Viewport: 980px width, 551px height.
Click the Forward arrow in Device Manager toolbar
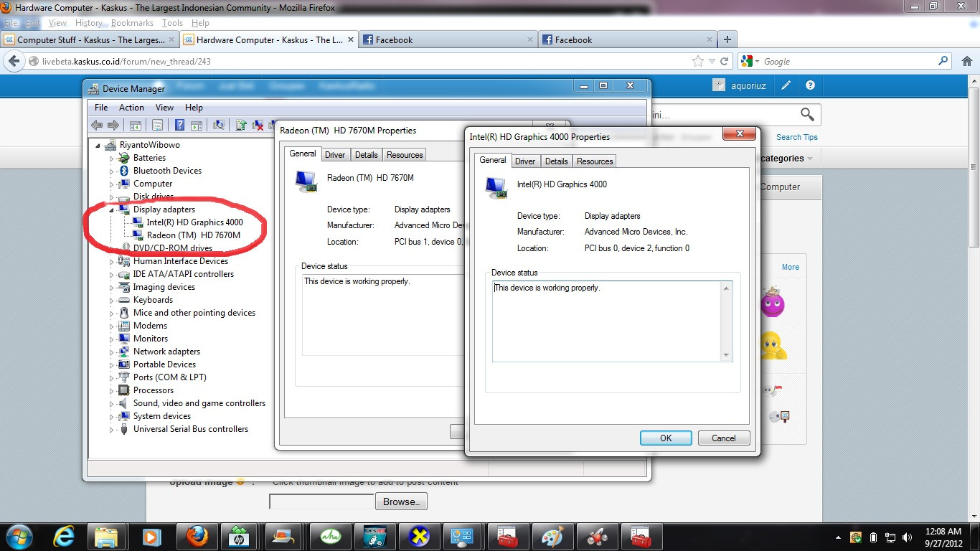pos(113,125)
